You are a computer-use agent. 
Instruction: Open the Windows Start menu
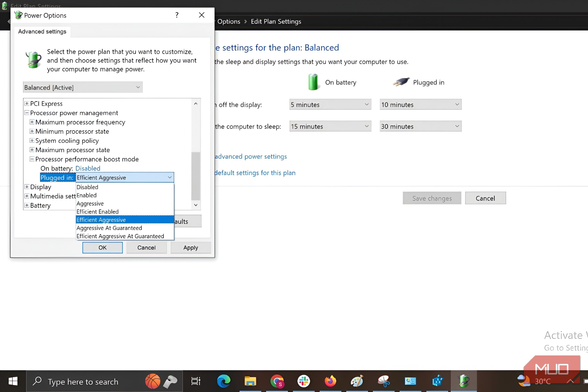(x=13, y=381)
